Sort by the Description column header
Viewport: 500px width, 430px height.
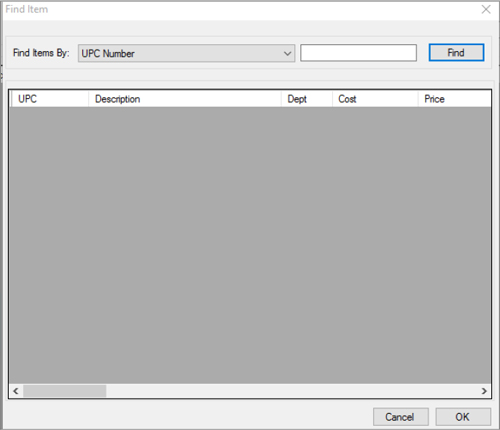[x=185, y=99]
